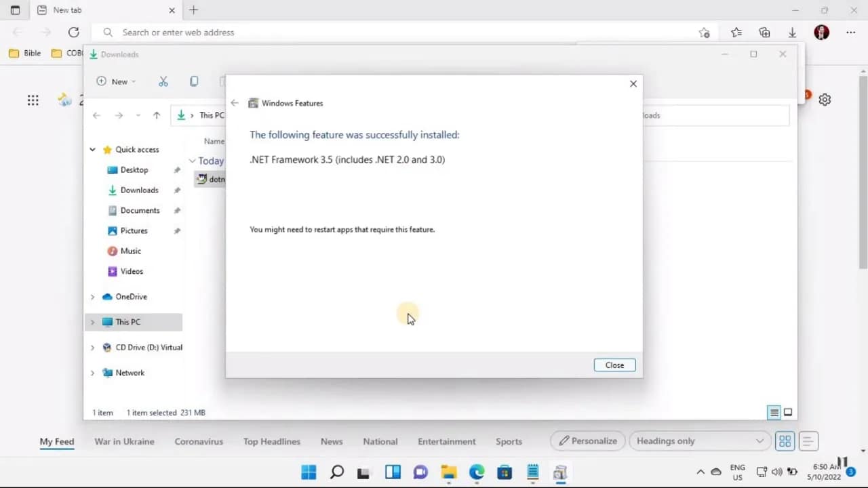Image resolution: width=868 pixels, height=488 pixels.
Task: Open the War in Ukraine news feed
Action: click(x=124, y=441)
